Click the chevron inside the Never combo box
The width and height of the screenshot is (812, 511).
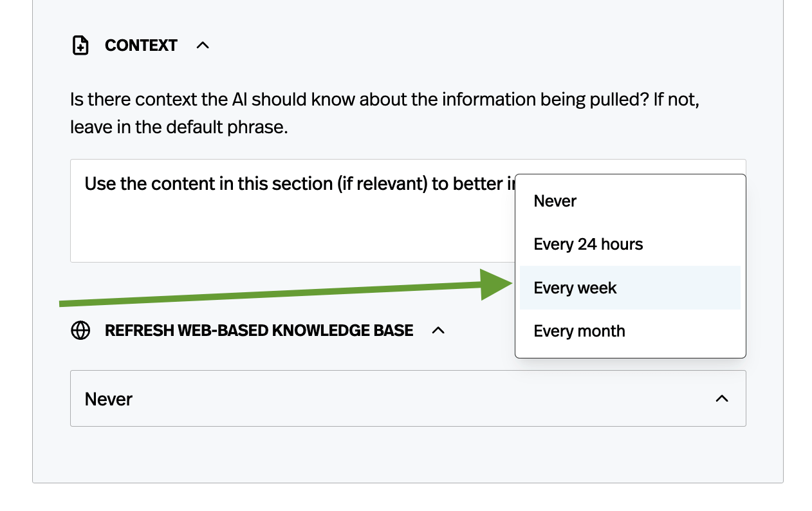(x=722, y=399)
